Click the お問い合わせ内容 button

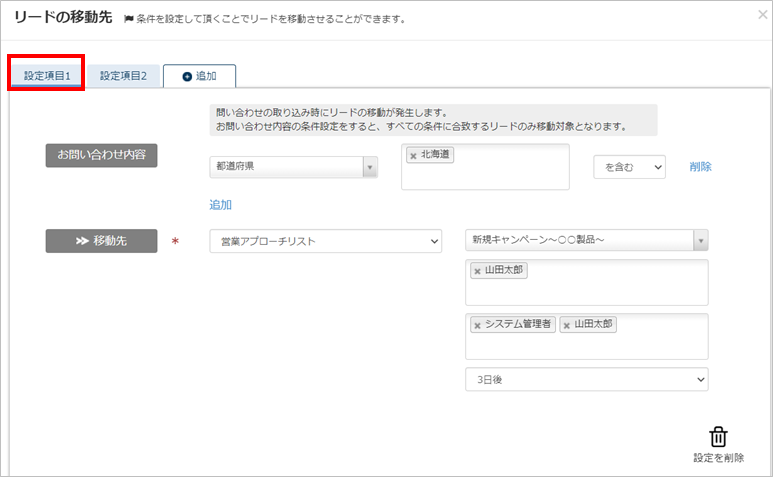[x=101, y=155]
